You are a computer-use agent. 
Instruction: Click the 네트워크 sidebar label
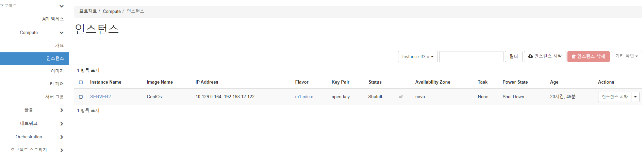click(x=29, y=124)
